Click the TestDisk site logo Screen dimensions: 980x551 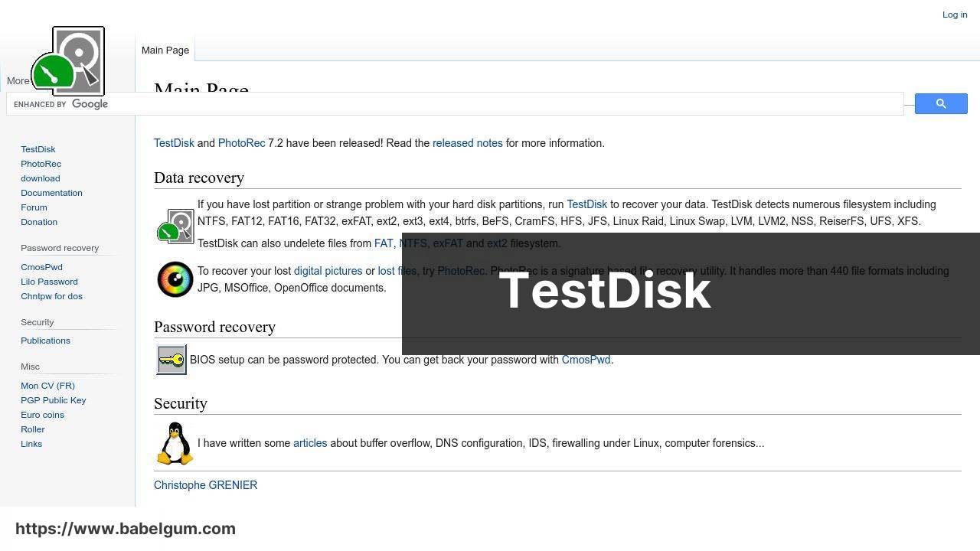point(67,60)
